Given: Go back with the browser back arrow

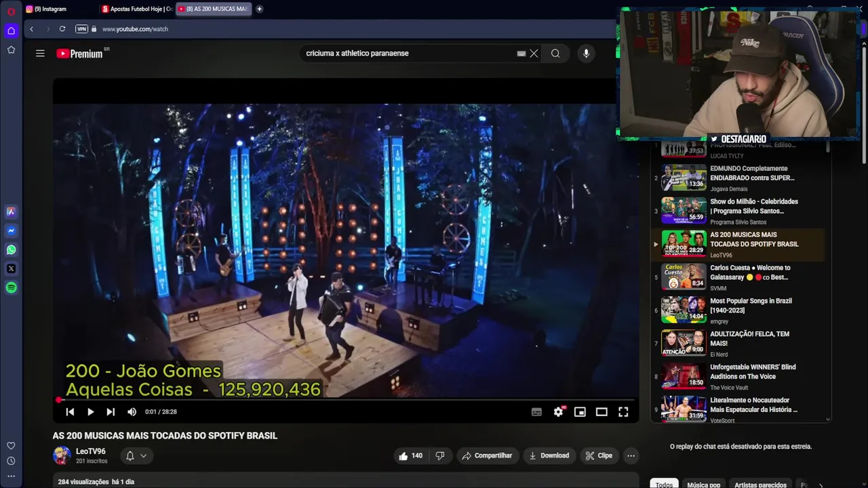Looking at the screenshot, I should click(x=31, y=29).
